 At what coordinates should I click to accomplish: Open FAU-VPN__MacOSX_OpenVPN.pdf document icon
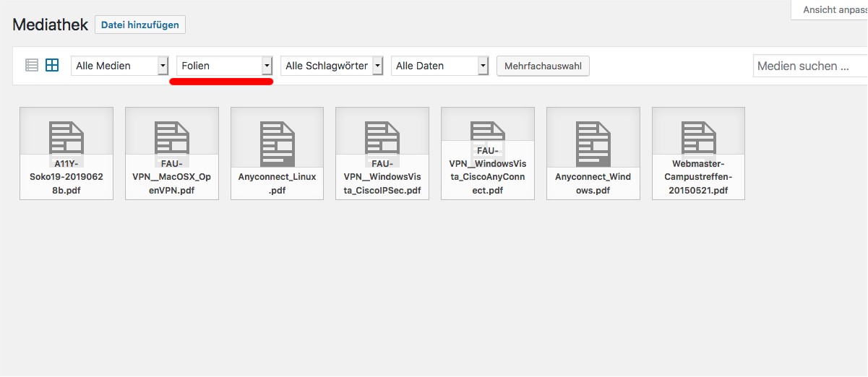[172, 137]
